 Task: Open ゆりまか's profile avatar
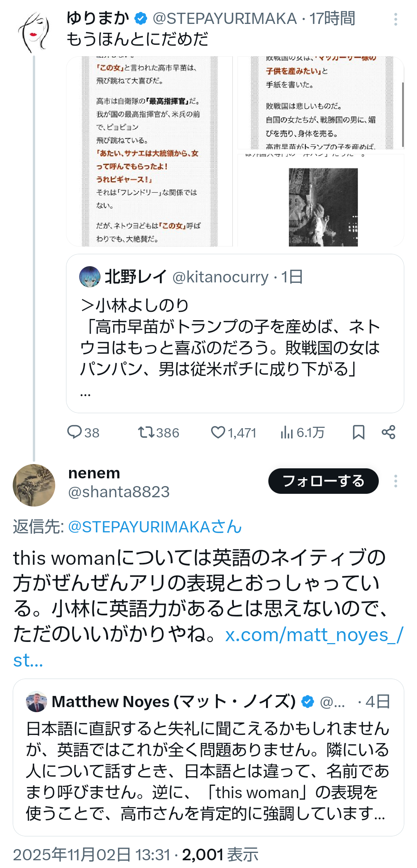coord(34,32)
